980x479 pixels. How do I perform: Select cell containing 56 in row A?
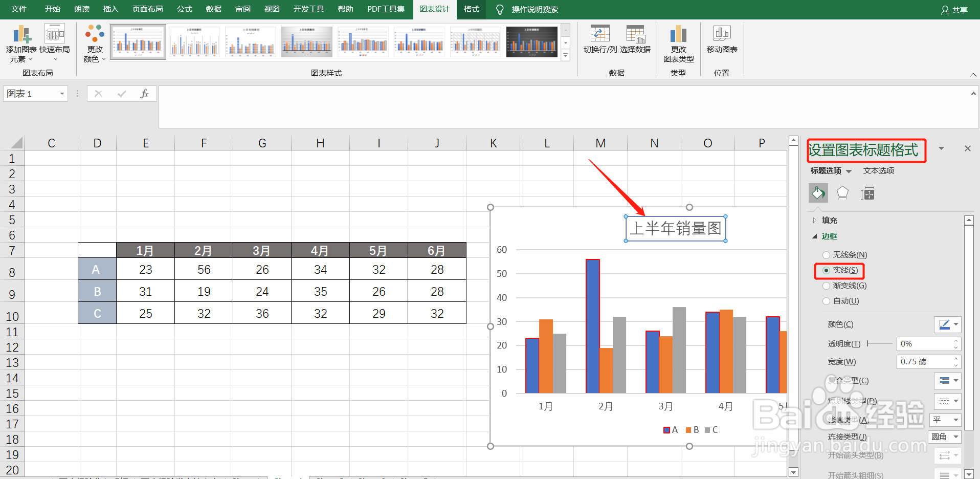click(204, 269)
